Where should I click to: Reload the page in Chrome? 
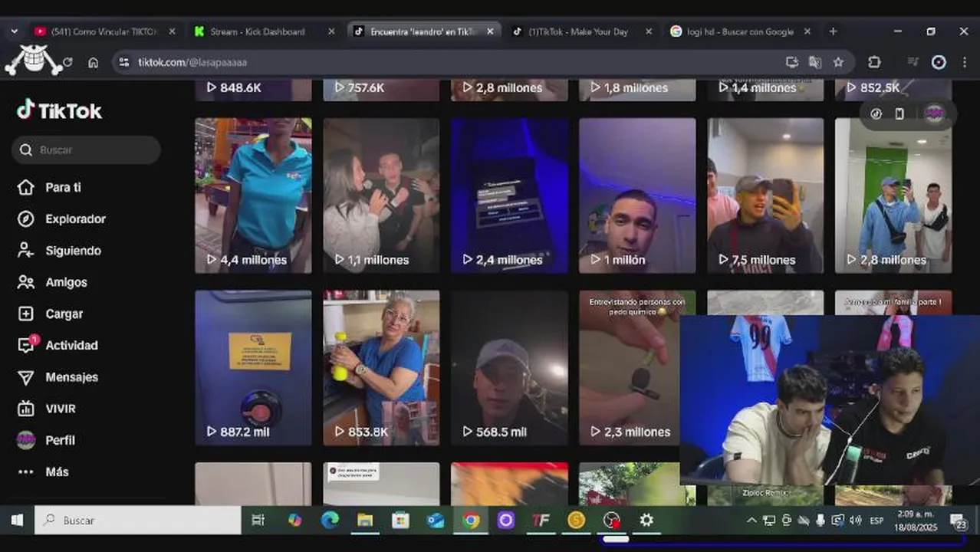pyautogui.click(x=67, y=62)
